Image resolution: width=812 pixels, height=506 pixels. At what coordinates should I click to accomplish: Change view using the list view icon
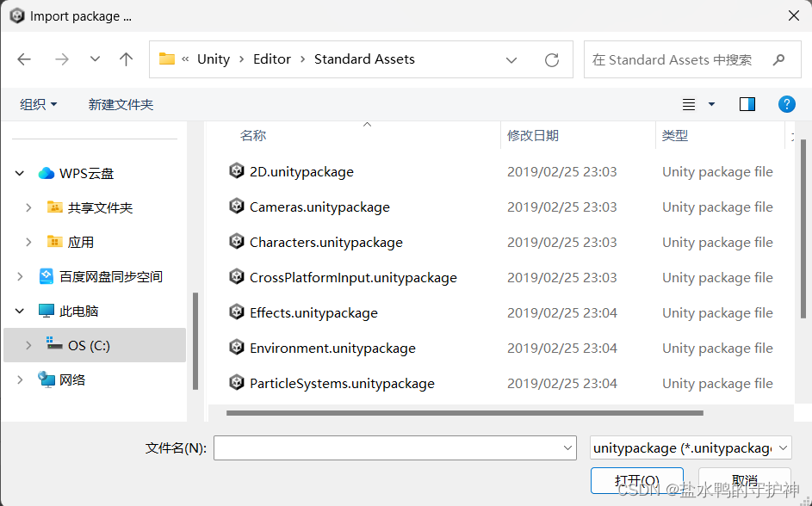click(689, 104)
